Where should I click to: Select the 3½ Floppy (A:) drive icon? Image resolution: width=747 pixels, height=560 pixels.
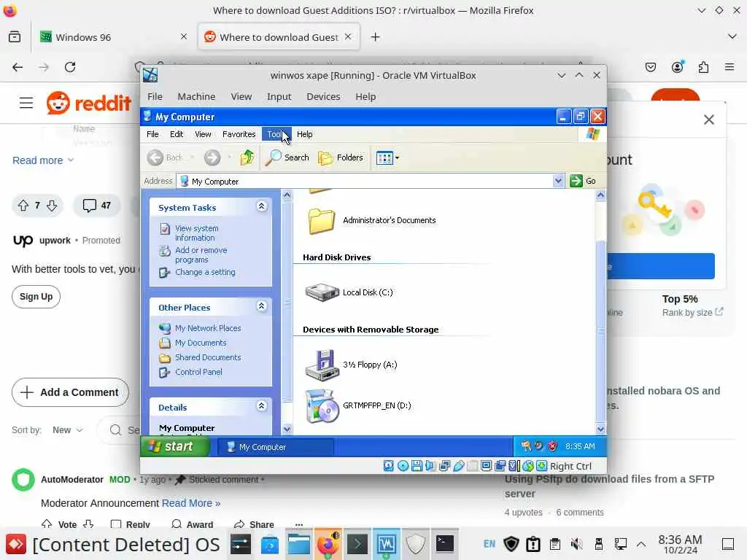point(322,365)
